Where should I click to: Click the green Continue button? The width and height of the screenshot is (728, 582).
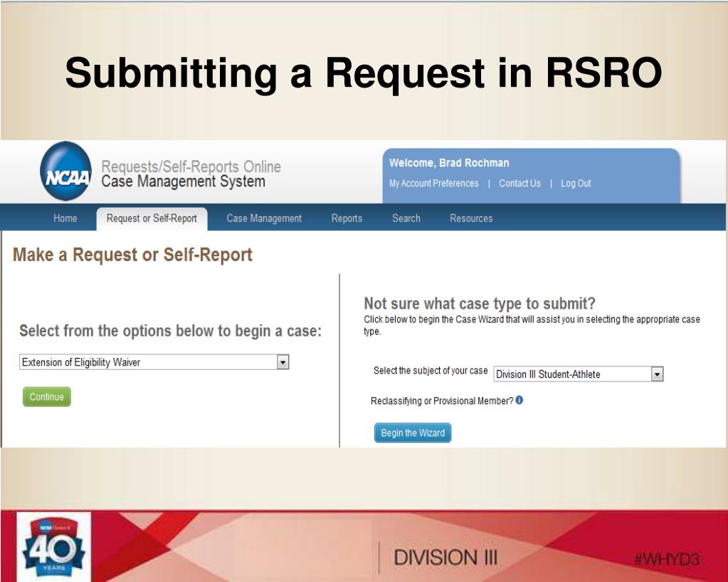pyautogui.click(x=47, y=397)
